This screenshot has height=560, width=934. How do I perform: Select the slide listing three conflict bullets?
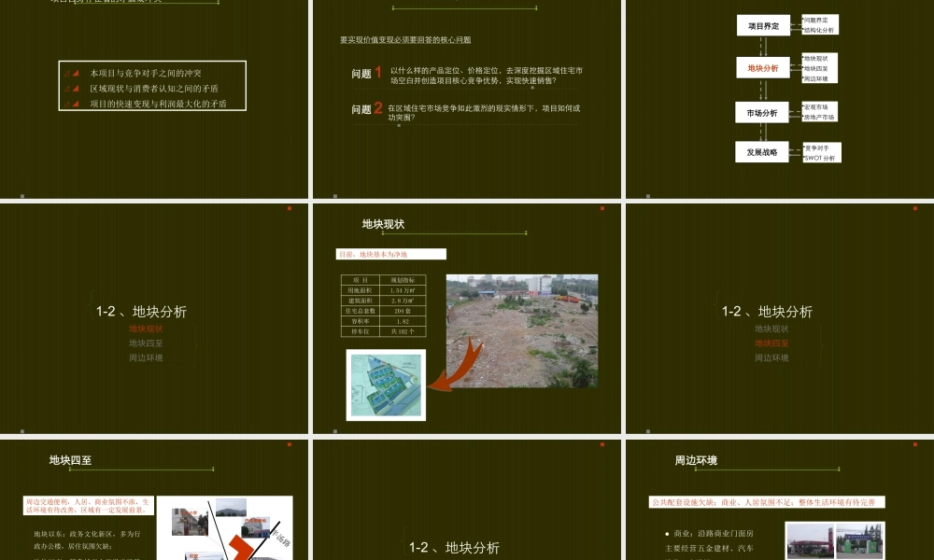click(154, 99)
